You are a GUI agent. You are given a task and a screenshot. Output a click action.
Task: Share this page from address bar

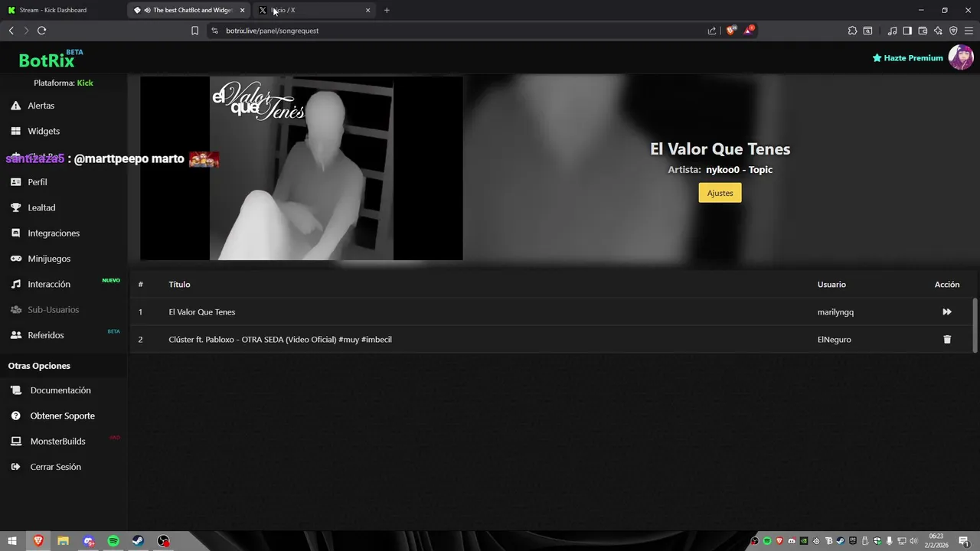[x=712, y=31]
